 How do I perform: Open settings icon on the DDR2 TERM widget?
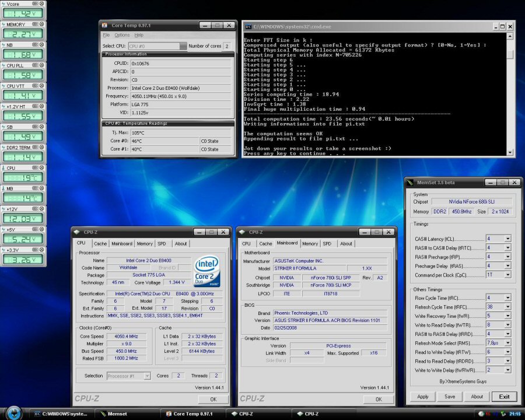[35, 147]
